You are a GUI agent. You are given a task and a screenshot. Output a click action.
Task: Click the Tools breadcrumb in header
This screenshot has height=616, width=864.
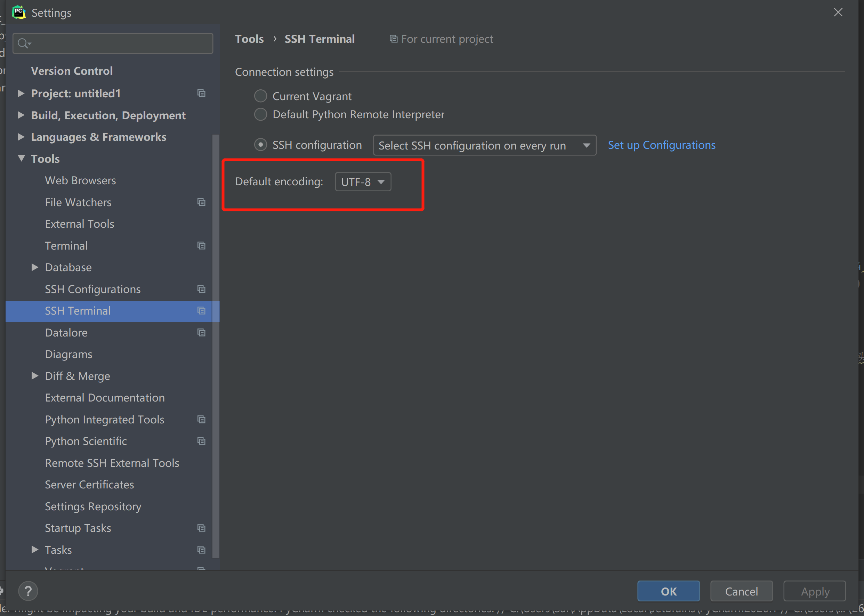point(249,39)
